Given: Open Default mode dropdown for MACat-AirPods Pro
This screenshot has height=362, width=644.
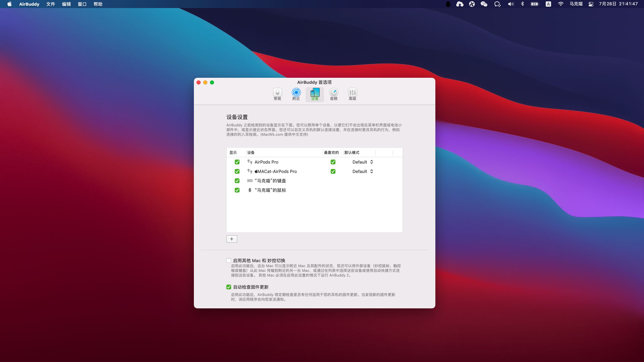Looking at the screenshot, I should (363, 171).
